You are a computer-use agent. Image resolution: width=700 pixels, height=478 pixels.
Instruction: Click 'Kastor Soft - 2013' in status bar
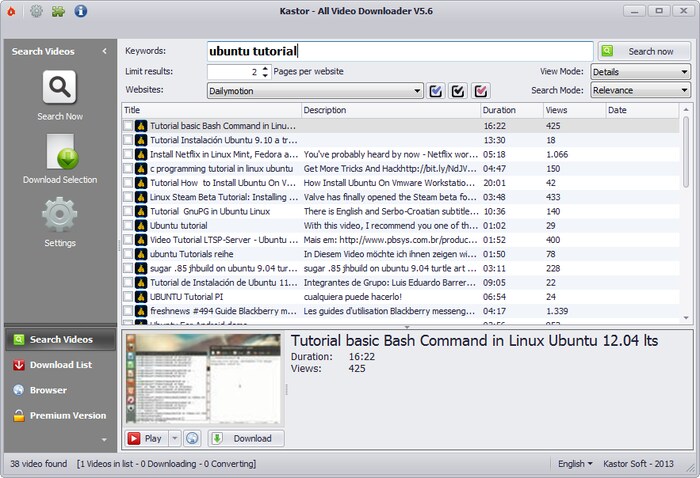(x=638, y=464)
